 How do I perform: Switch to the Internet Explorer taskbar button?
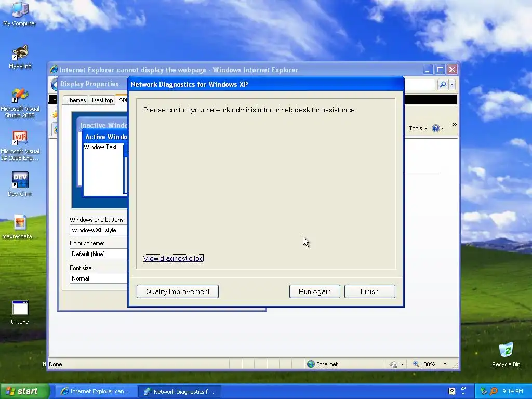click(96, 391)
